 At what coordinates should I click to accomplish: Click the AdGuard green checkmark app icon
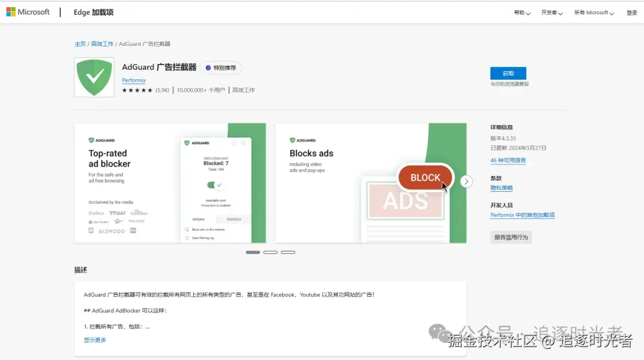[x=94, y=77]
